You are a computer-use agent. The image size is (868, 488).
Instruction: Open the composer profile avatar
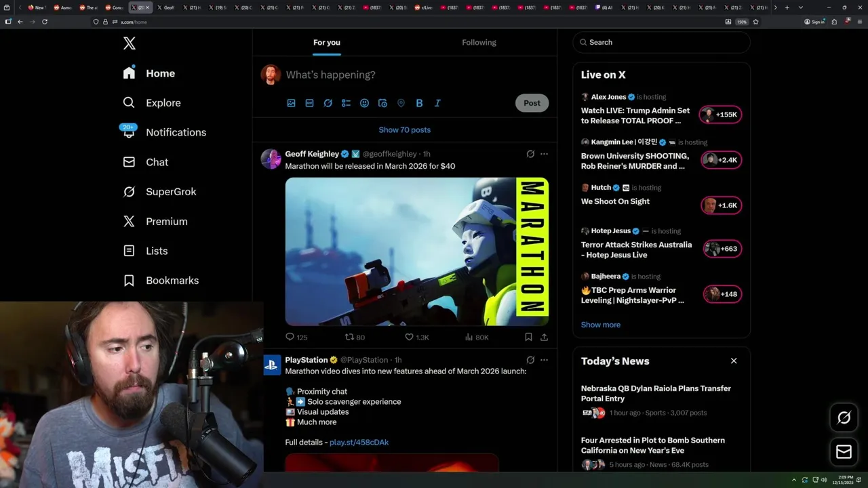[271, 75]
